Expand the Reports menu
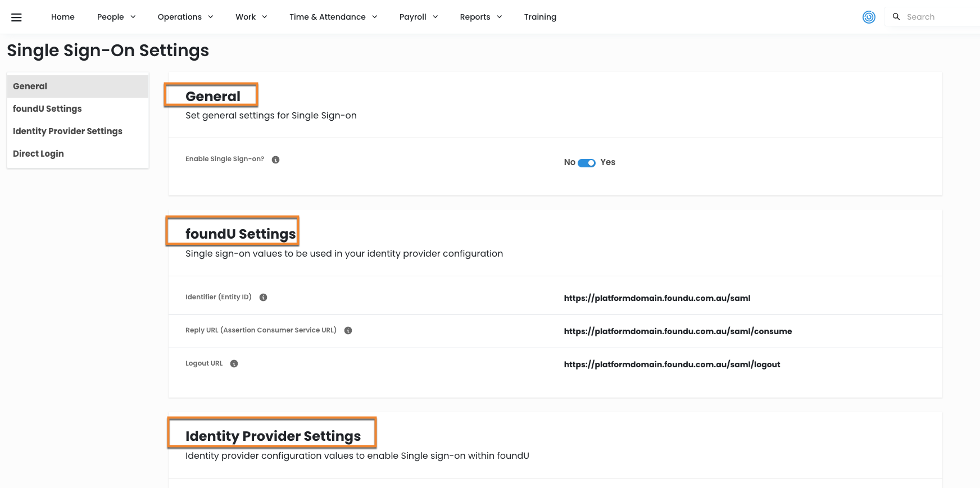The width and height of the screenshot is (980, 488). (480, 17)
